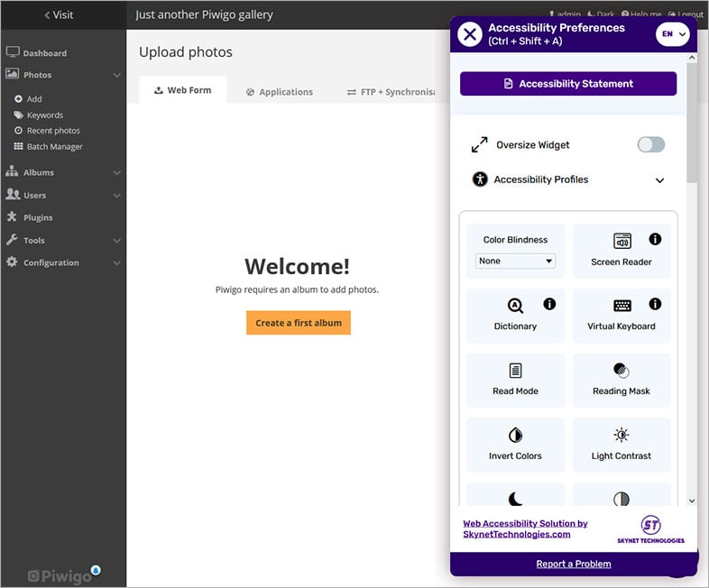Viewport: 709px width, 588px height.
Task: Enable Read Mode
Action: [x=515, y=380]
